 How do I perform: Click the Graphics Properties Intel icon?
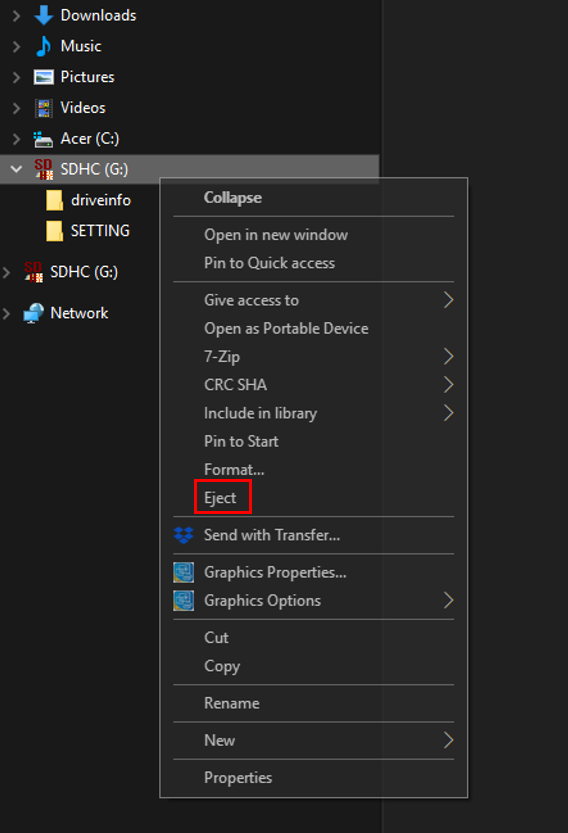pyautogui.click(x=184, y=572)
